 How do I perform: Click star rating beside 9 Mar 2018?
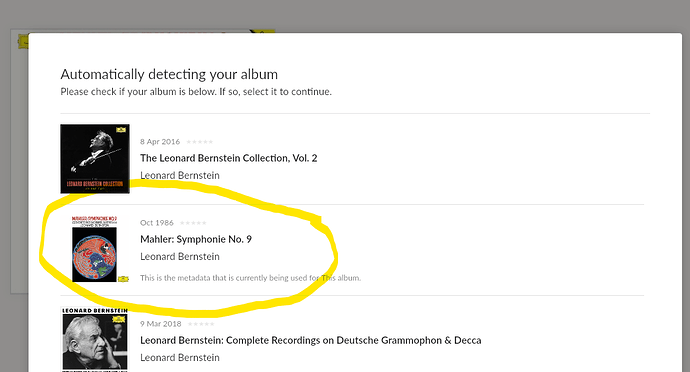[201, 324]
